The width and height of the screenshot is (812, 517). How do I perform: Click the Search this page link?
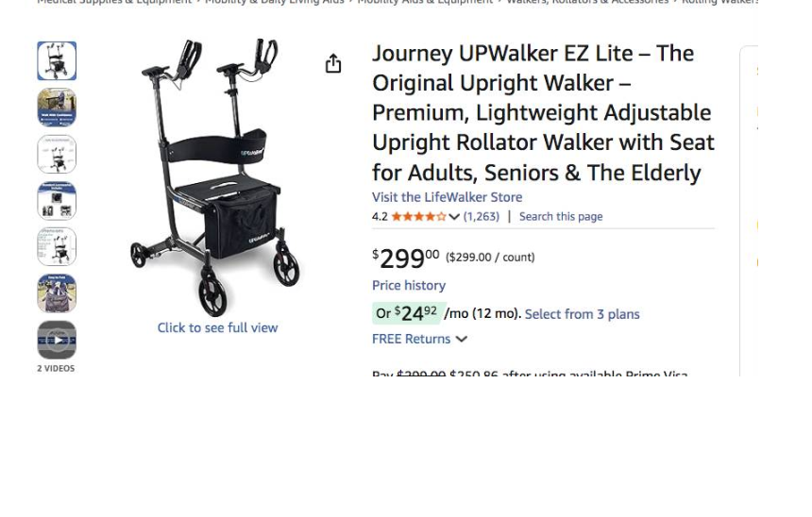[x=561, y=217]
